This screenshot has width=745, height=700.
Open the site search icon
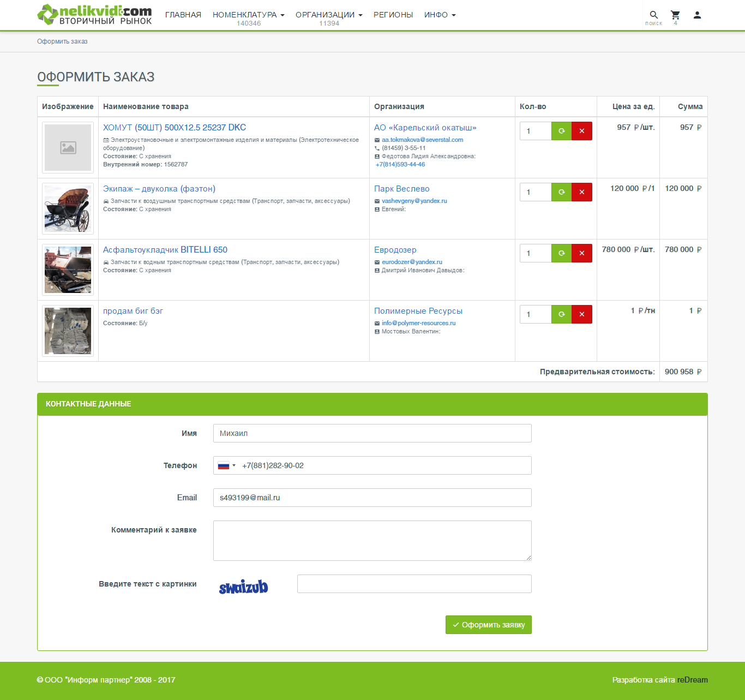coord(653,15)
